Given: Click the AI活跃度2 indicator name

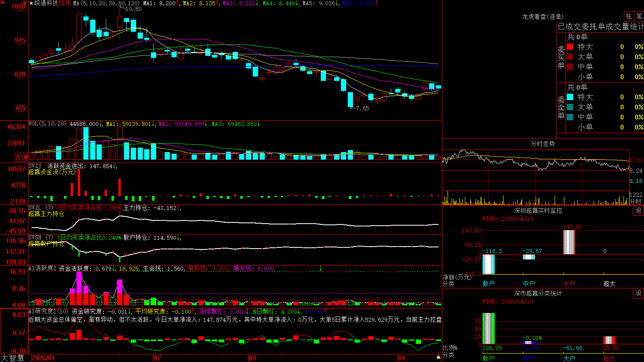Looking at the screenshot, I should 43,268.
